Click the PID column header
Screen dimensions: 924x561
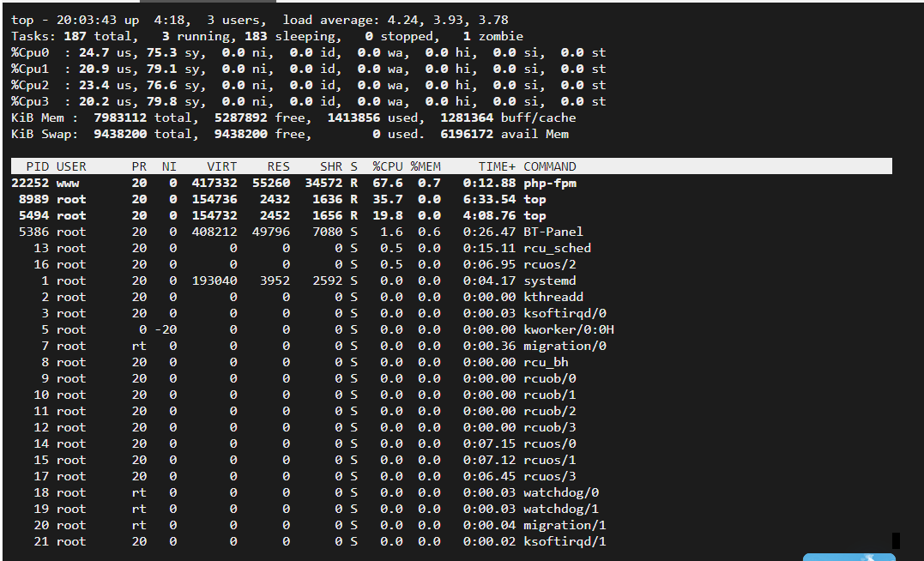[x=38, y=166]
